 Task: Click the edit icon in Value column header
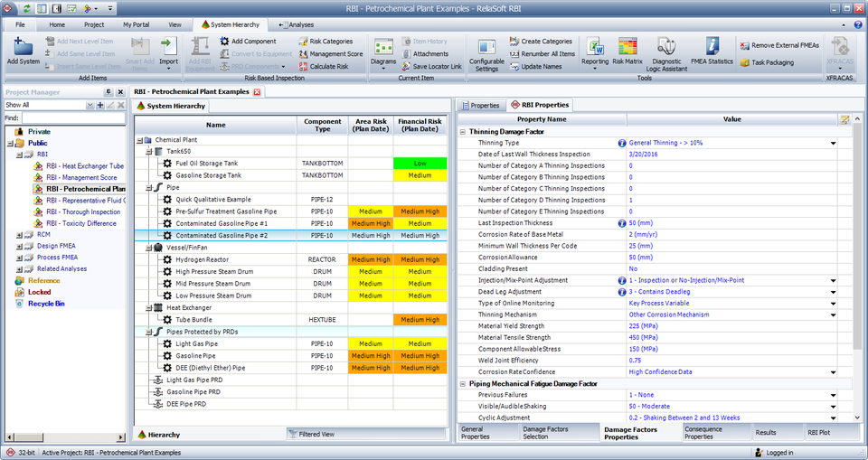pos(844,119)
